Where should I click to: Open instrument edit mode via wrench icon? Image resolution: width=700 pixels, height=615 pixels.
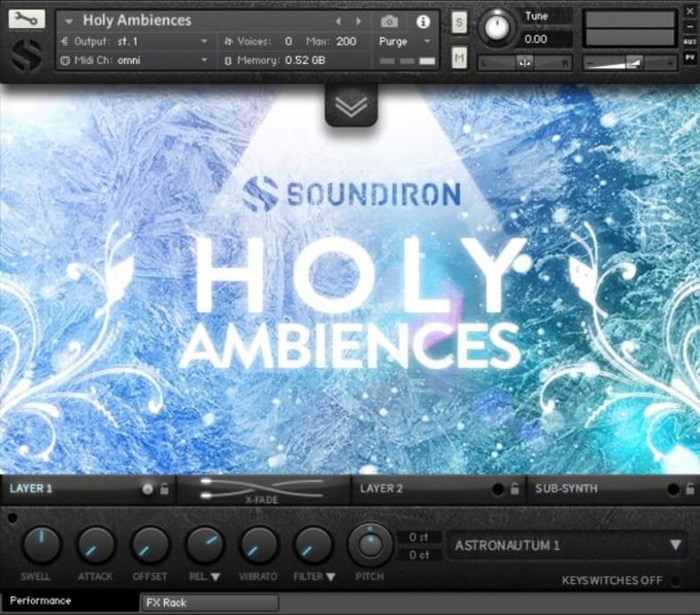tap(26, 19)
